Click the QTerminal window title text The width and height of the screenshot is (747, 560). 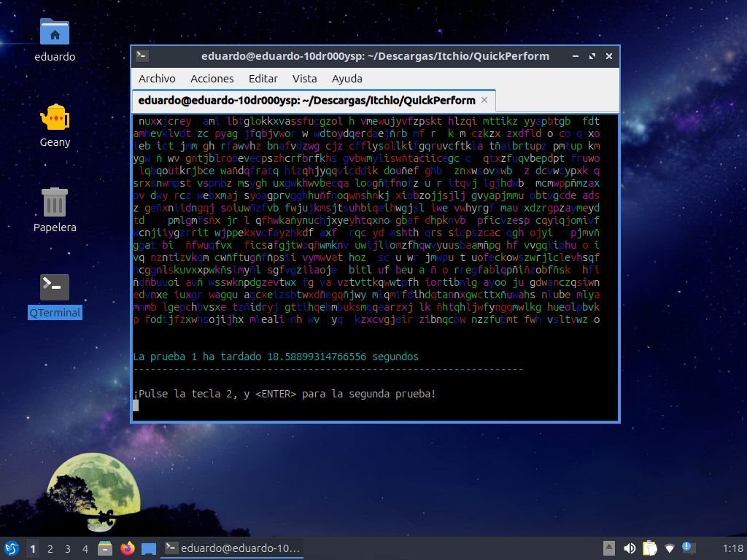pos(375,56)
